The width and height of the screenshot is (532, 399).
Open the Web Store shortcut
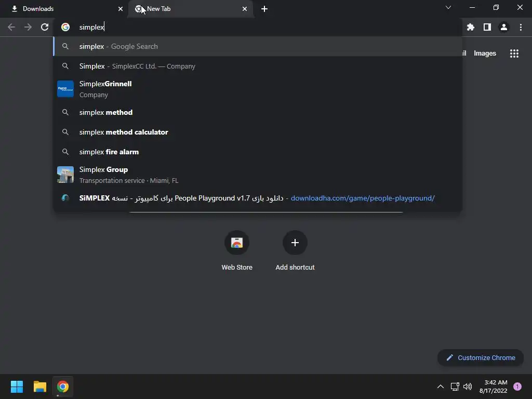[x=237, y=251]
